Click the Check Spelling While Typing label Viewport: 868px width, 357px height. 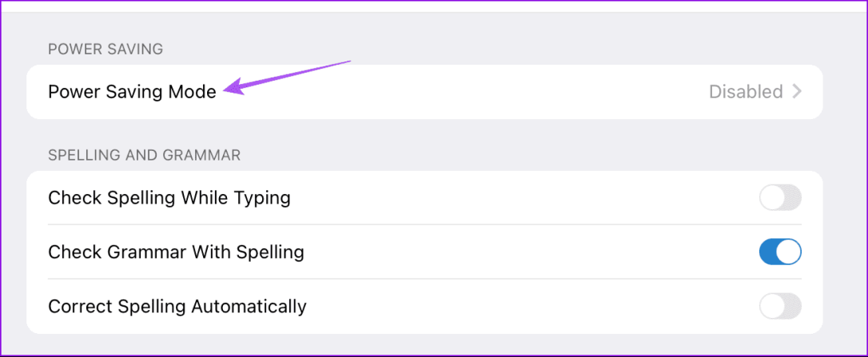169,197
